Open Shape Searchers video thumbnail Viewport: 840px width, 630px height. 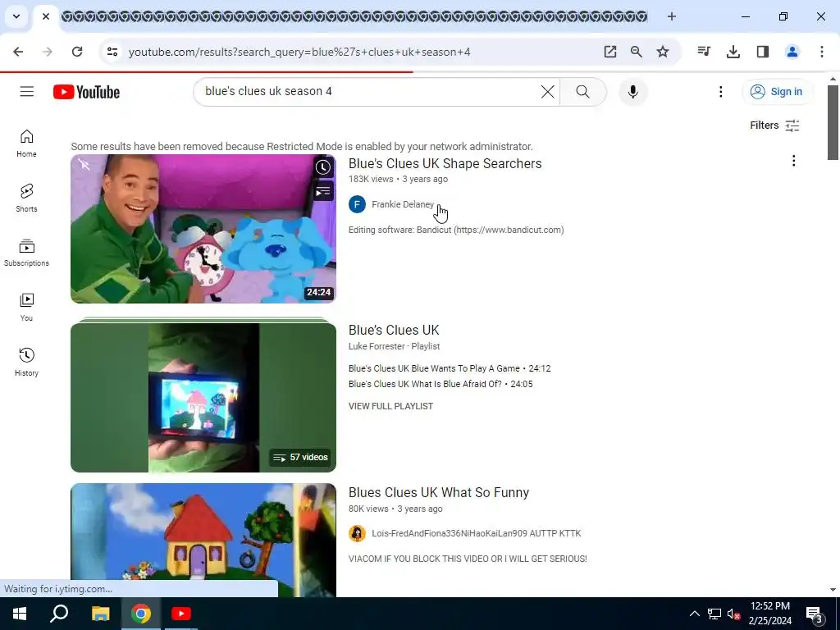coord(203,229)
